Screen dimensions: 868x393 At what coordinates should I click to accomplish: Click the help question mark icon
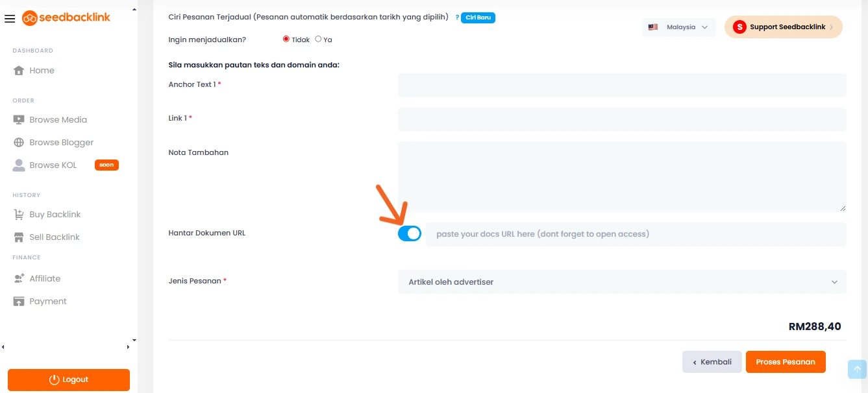tap(457, 18)
